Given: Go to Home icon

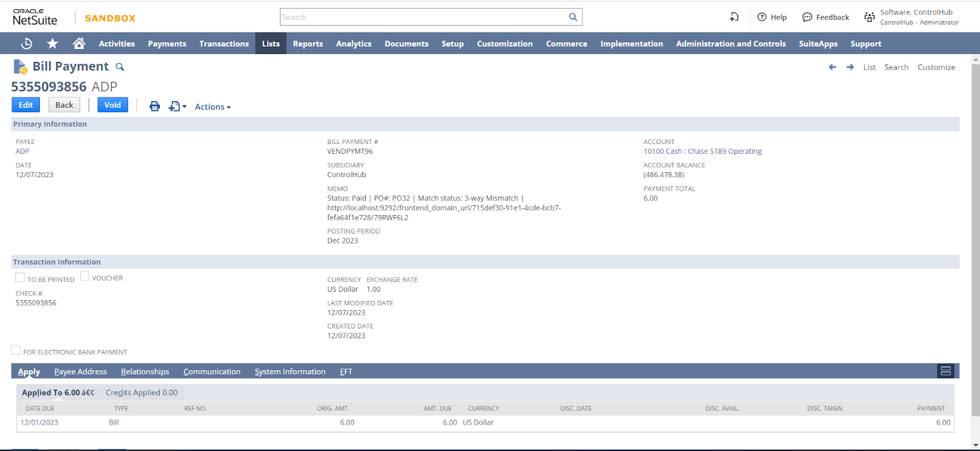Looking at the screenshot, I should click(79, 44).
